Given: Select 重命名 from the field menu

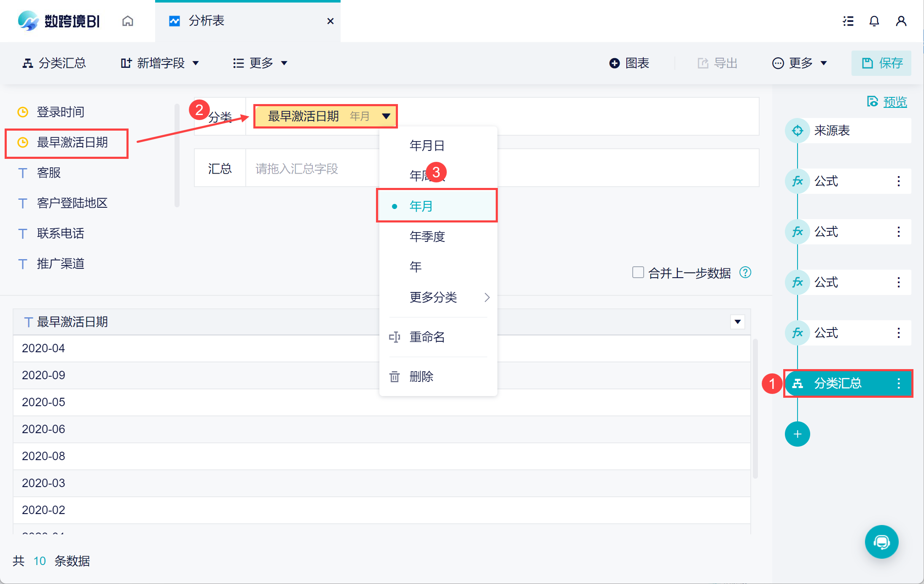Looking at the screenshot, I should 427,337.
